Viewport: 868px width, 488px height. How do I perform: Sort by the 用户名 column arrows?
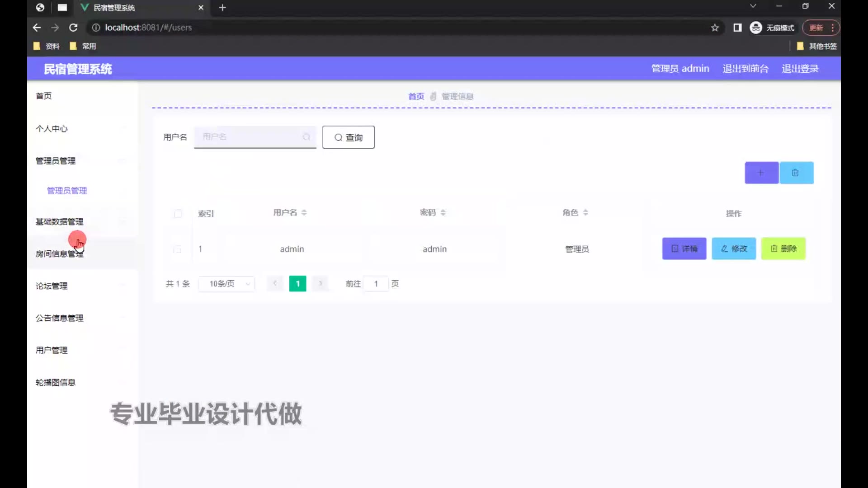(x=304, y=212)
